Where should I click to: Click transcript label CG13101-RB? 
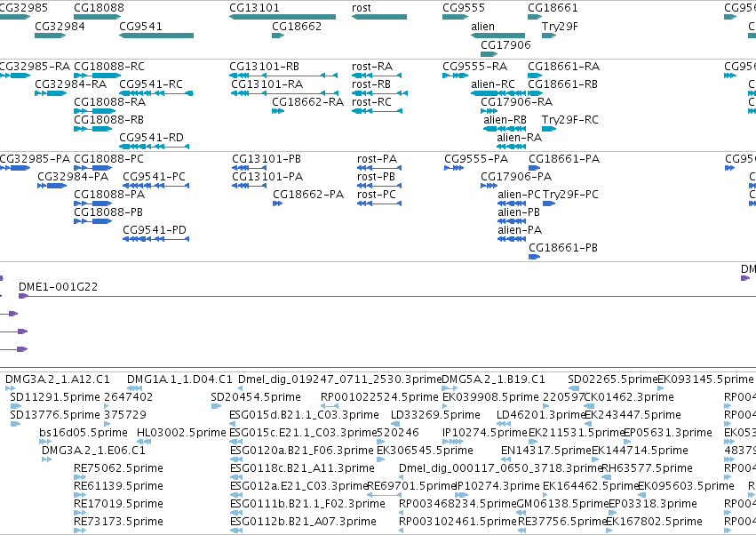(x=264, y=66)
